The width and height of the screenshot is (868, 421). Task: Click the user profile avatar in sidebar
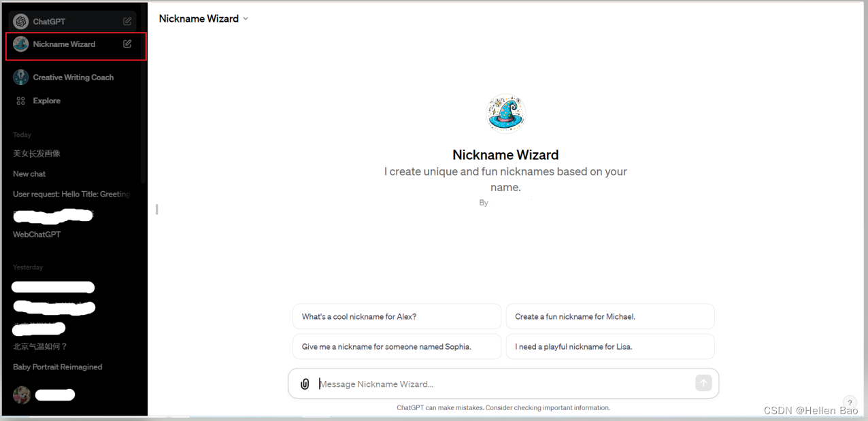(21, 394)
